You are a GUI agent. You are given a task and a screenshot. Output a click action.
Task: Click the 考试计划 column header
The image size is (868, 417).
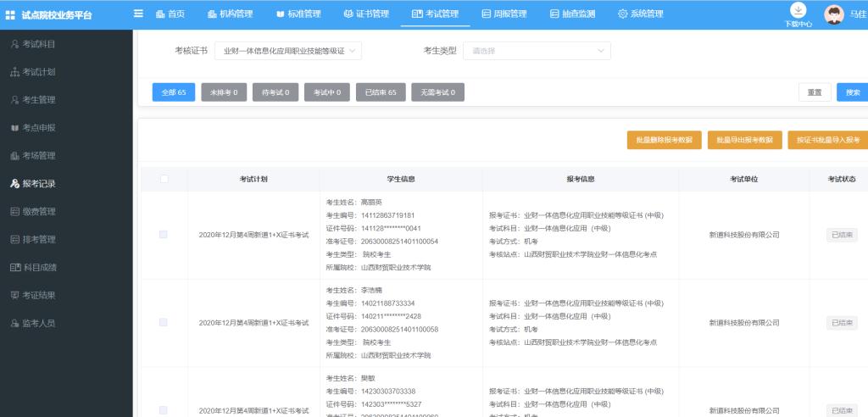coord(253,179)
